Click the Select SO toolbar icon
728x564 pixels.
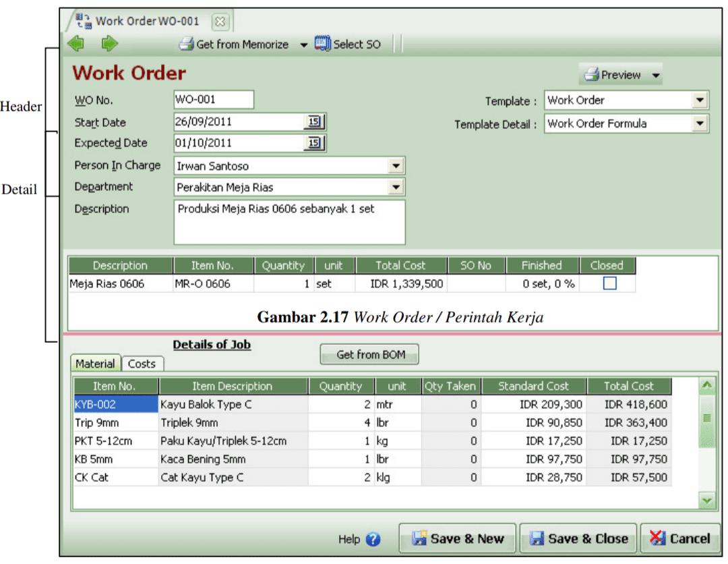point(323,45)
